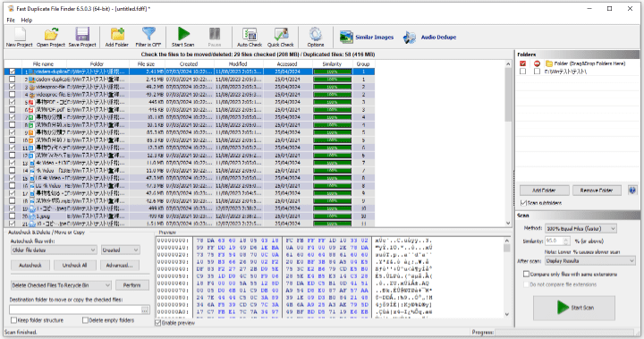Toggle the Enable preview checkbox
The width and height of the screenshot is (644, 339).
[x=157, y=323]
